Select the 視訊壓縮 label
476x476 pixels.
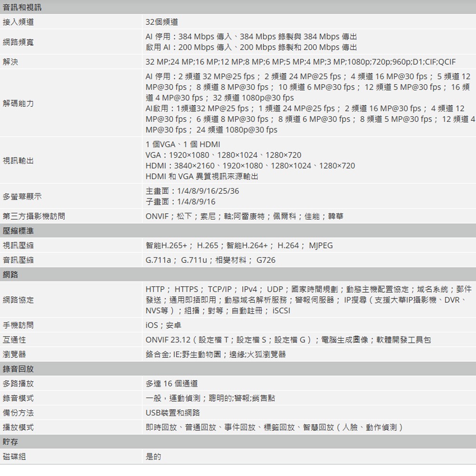click(x=18, y=245)
